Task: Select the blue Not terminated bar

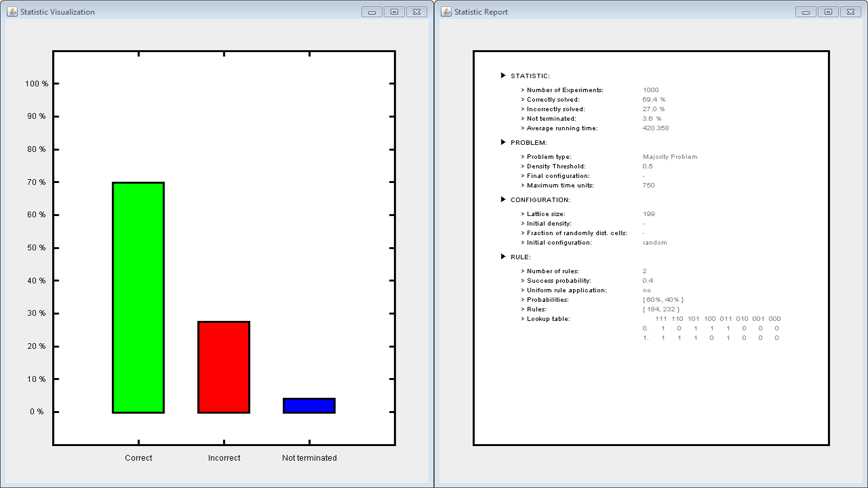Action: click(x=309, y=405)
